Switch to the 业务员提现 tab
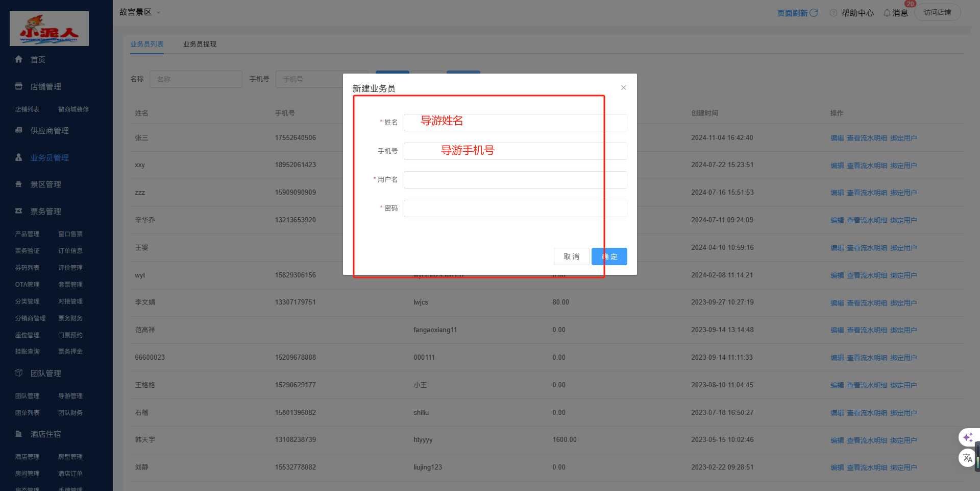This screenshot has height=491, width=980. click(200, 44)
